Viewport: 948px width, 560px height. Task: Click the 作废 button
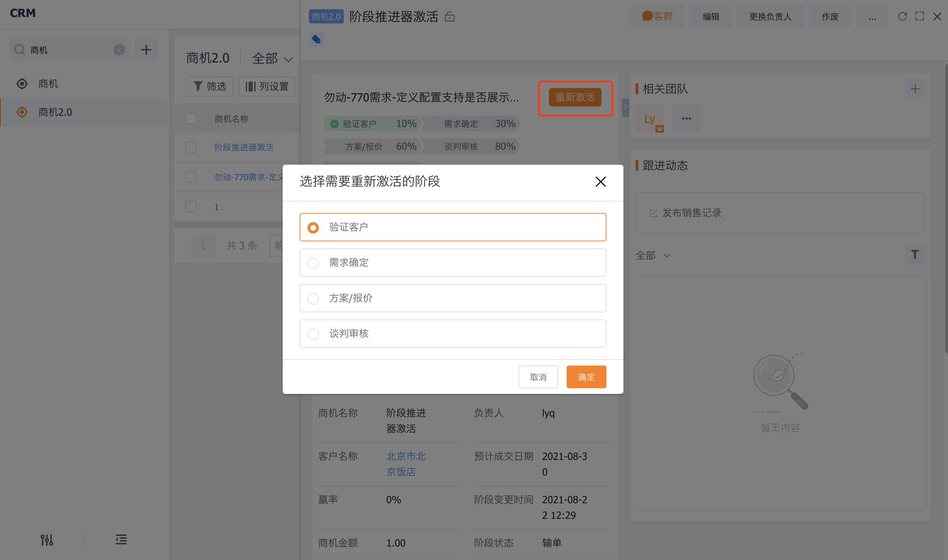tap(830, 16)
